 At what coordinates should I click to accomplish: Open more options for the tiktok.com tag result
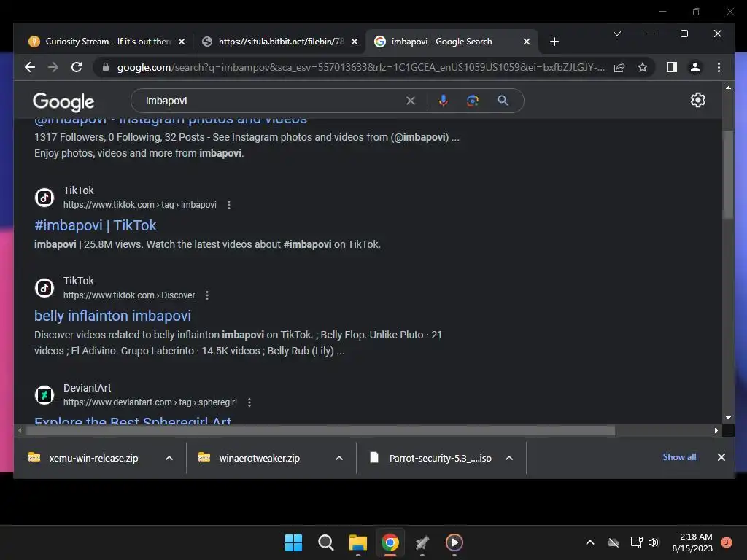point(229,205)
